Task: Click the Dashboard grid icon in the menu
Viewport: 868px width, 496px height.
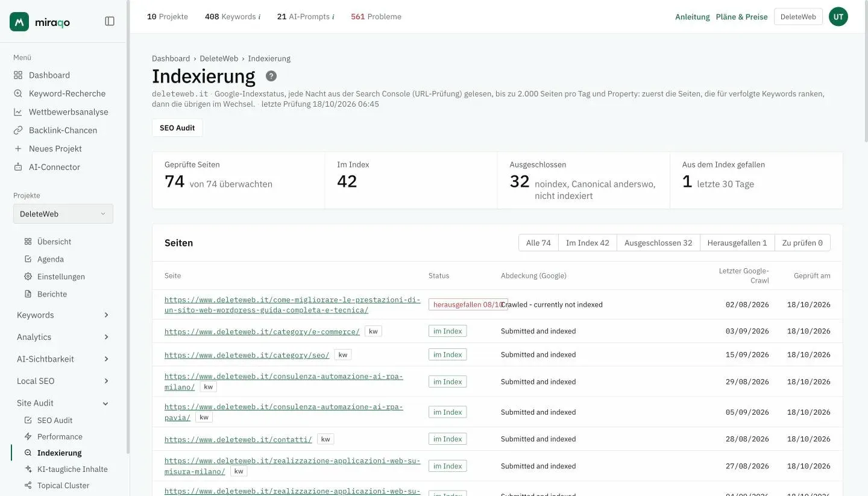Action: (18, 75)
